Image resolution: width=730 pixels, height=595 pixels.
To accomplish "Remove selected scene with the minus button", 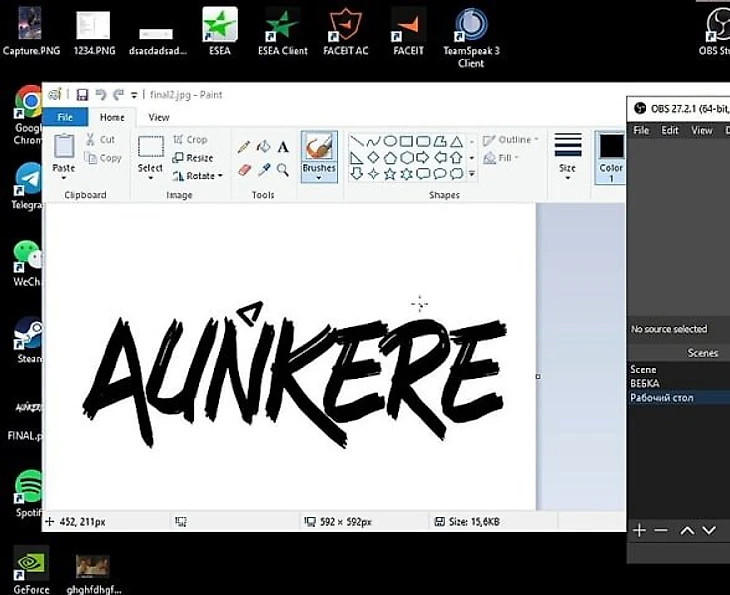I will 661,530.
